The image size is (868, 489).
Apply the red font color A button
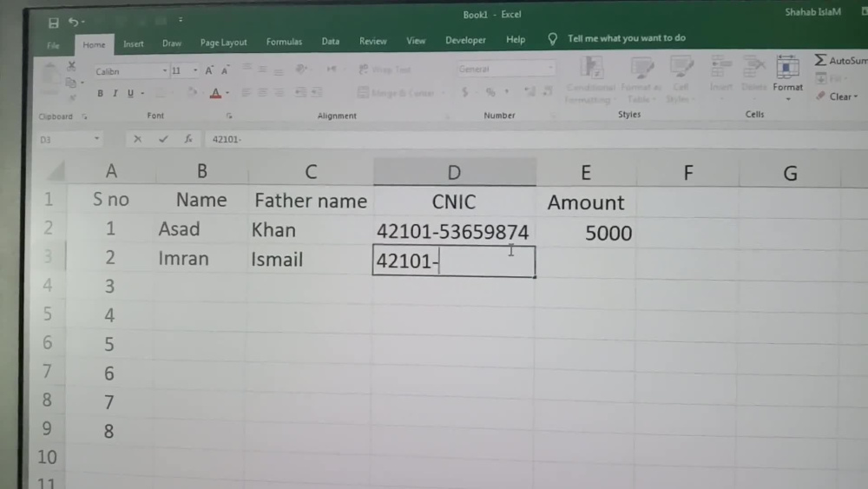(216, 93)
